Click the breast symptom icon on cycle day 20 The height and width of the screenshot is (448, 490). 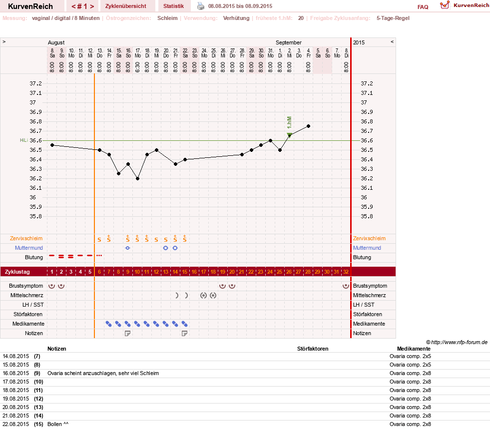(232, 286)
